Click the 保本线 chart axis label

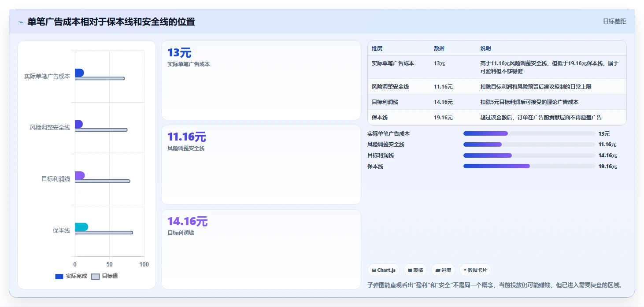click(x=62, y=230)
